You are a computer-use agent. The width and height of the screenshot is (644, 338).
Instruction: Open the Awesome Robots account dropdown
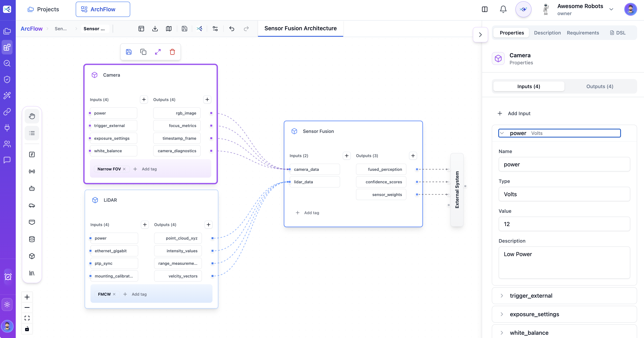[611, 9]
